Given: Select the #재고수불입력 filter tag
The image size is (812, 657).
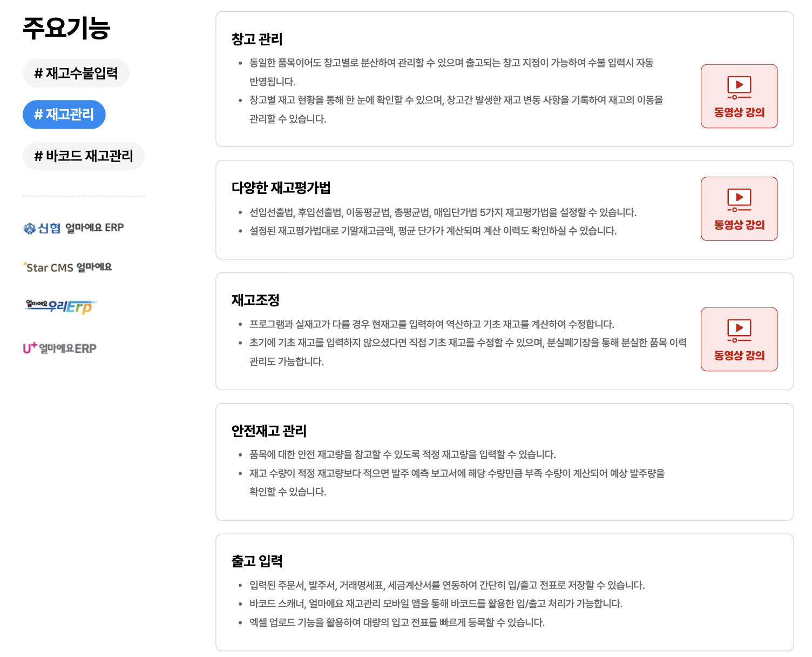Looking at the screenshot, I should 76,73.
